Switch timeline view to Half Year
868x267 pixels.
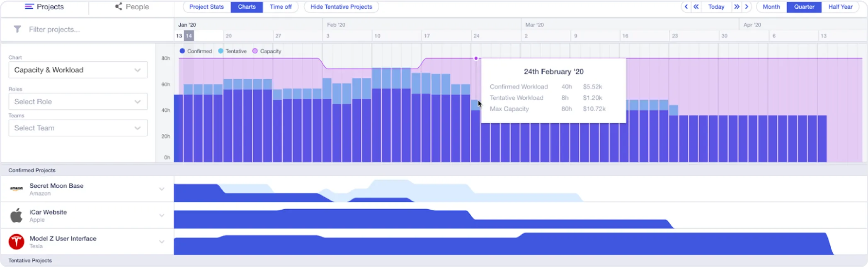(840, 7)
